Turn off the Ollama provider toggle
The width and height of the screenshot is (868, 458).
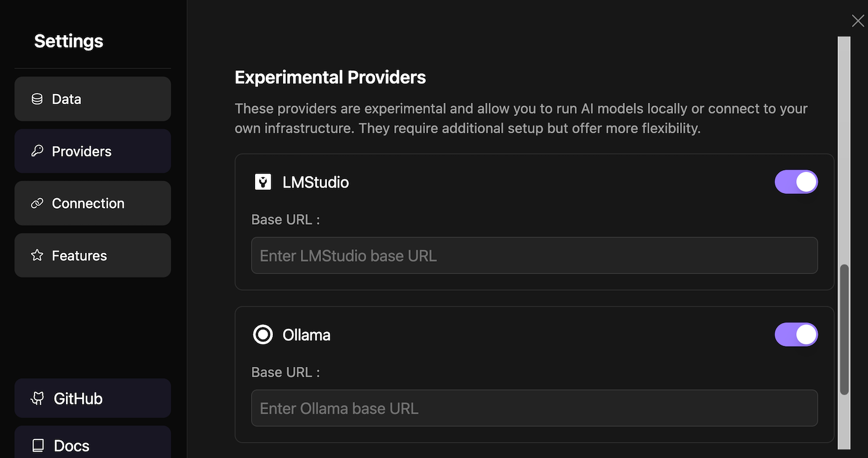coord(796,335)
